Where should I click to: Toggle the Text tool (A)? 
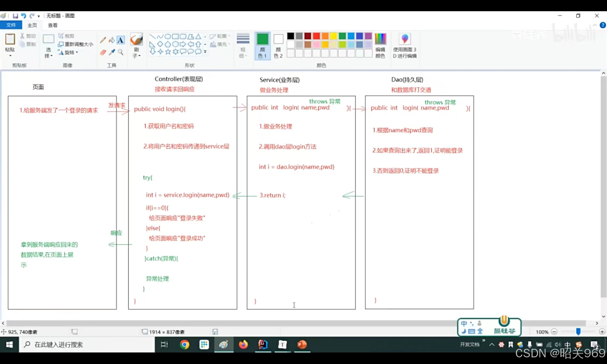120,40
